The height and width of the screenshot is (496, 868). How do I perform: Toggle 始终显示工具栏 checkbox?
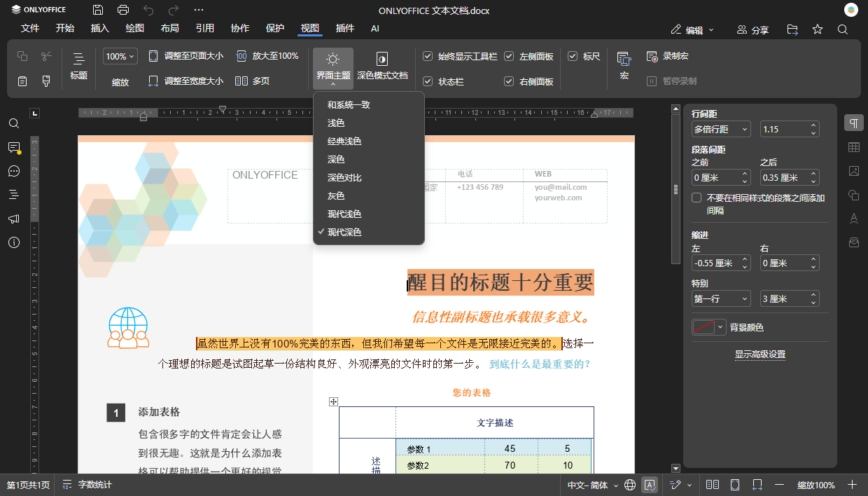428,56
